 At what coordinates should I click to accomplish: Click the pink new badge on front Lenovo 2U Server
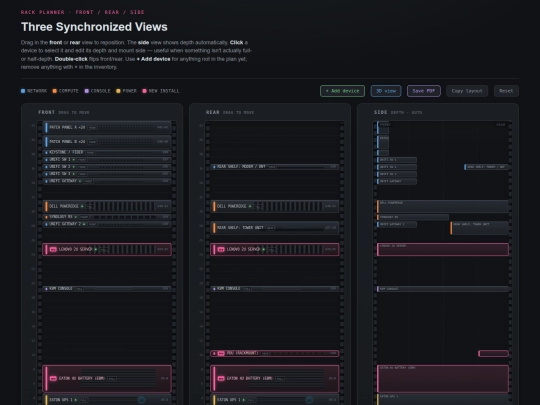pyautogui.click(x=53, y=249)
